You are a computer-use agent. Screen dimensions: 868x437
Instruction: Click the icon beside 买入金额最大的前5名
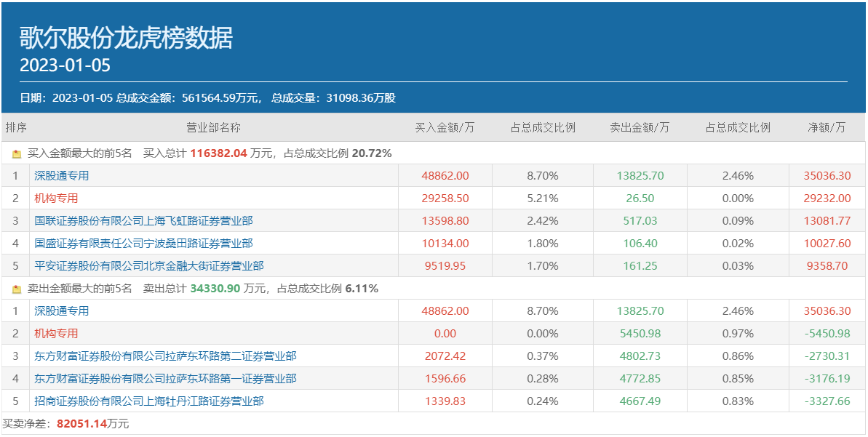tap(17, 154)
